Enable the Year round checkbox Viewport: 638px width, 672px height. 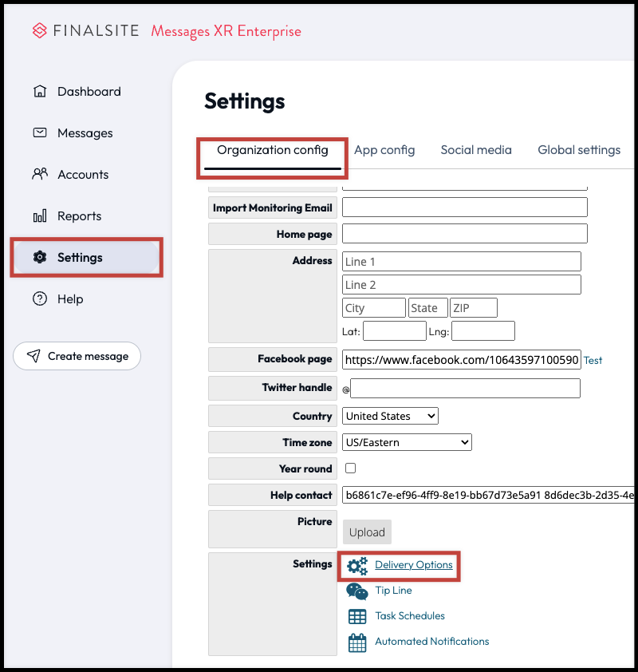click(350, 468)
